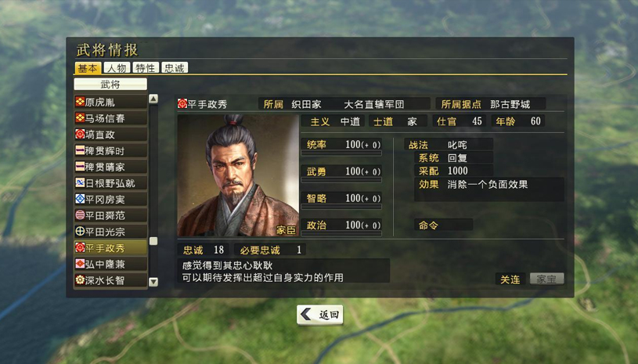This screenshot has height=364, width=638.
Task: Open the 关连 relations button
Action: tap(510, 279)
